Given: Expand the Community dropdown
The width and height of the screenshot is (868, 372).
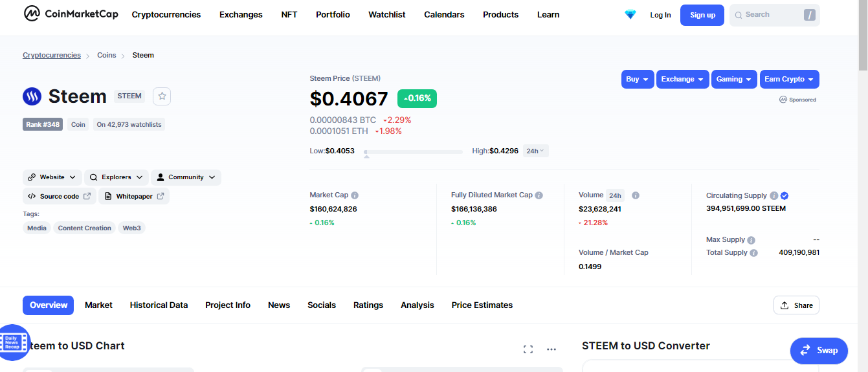Looking at the screenshot, I should tap(186, 177).
